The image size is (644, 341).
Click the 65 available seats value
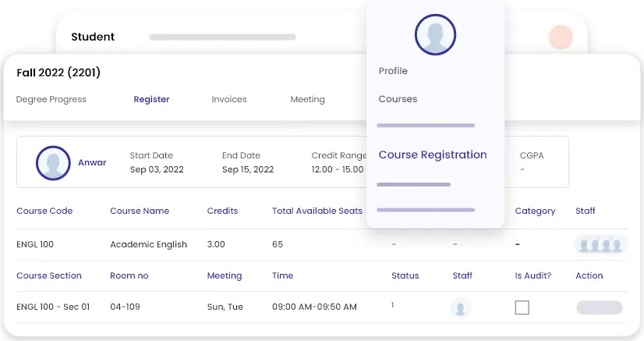(x=278, y=244)
